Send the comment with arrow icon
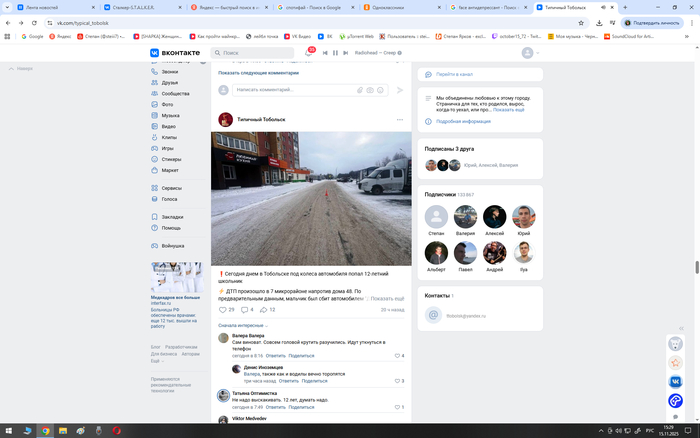Screen dimensions: 700x438 coord(400,90)
